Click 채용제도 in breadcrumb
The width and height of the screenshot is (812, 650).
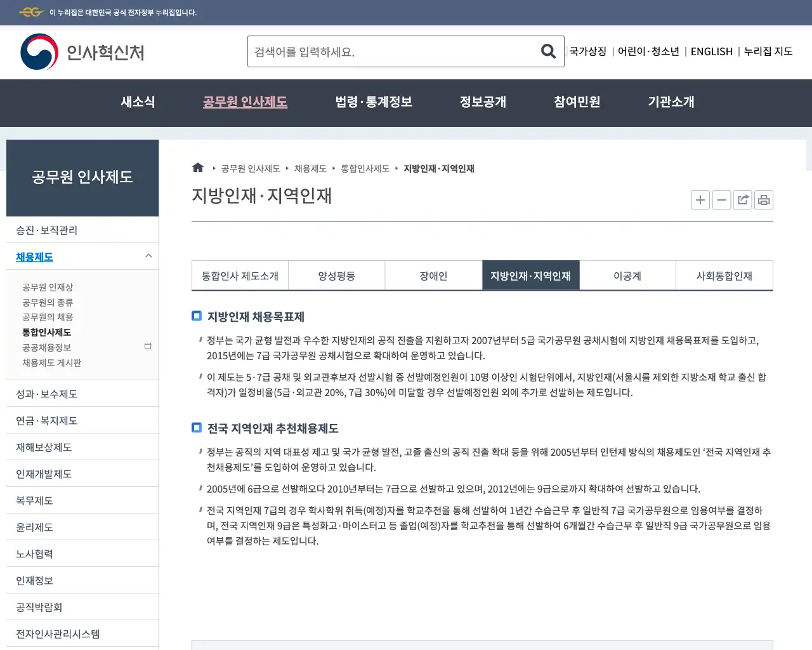310,168
